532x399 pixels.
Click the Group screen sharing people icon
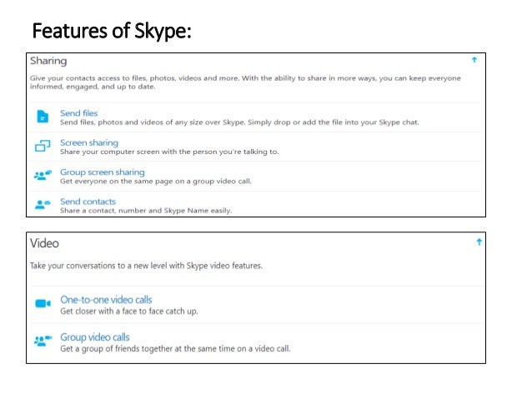pyautogui.click(x=43, y=176)
